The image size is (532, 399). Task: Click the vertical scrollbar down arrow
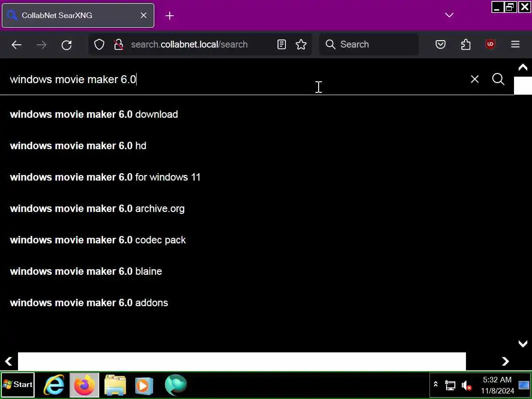pyautogui.click(x=523, y=344)
